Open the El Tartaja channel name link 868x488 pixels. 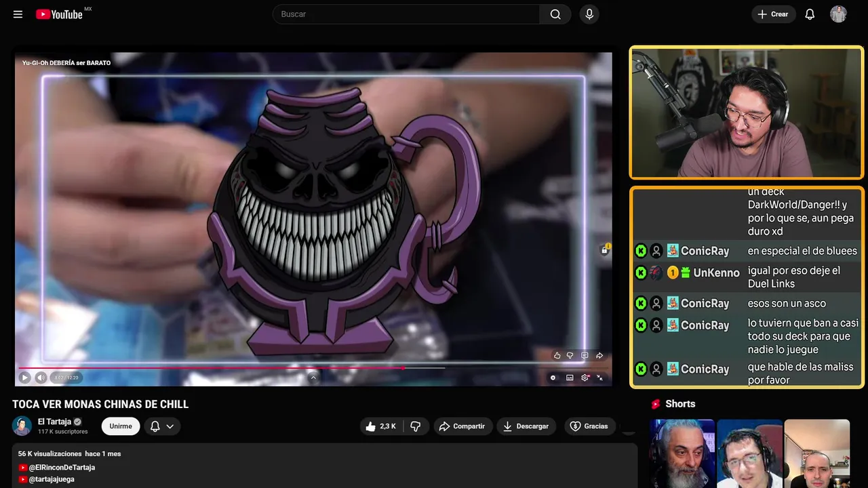(54, 422)
